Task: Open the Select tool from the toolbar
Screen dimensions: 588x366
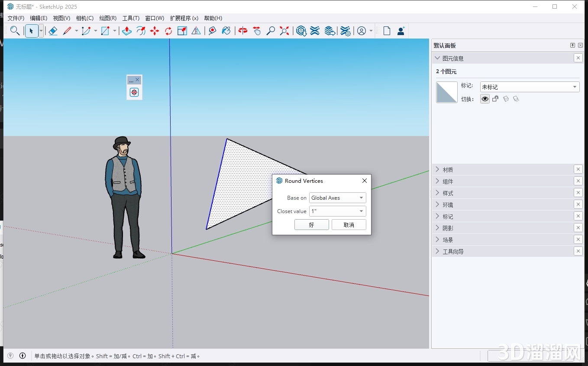Action: [32, 31]
